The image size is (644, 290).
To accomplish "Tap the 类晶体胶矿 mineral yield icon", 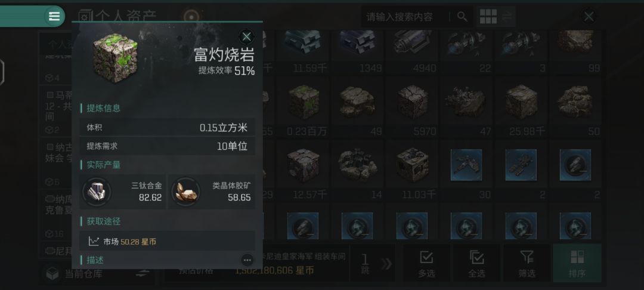I will [185, 192].
